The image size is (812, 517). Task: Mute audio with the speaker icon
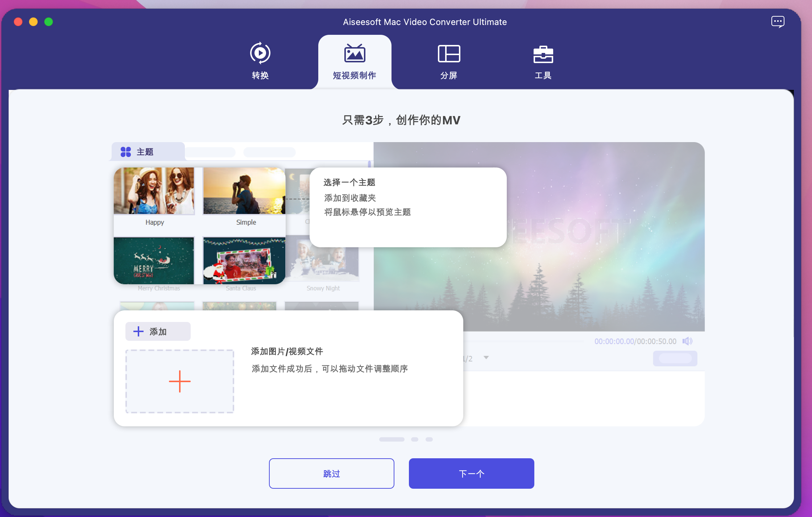tap(687, 341)
